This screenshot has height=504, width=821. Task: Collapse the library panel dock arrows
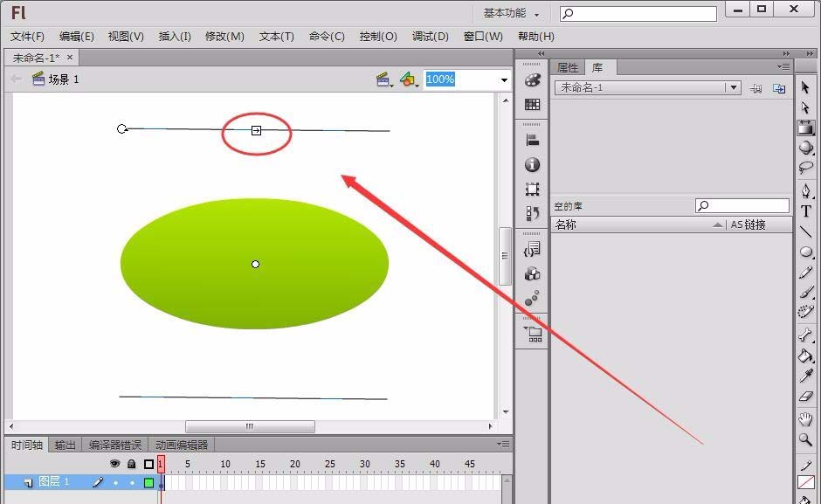point(786,53)
